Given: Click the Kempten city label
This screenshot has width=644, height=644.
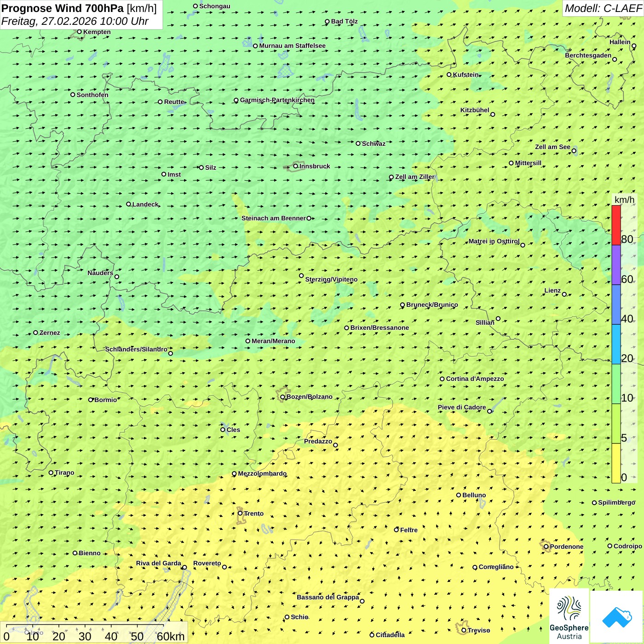Looking at the screenshot, I should pyautogui.click(x=97, y=32).
